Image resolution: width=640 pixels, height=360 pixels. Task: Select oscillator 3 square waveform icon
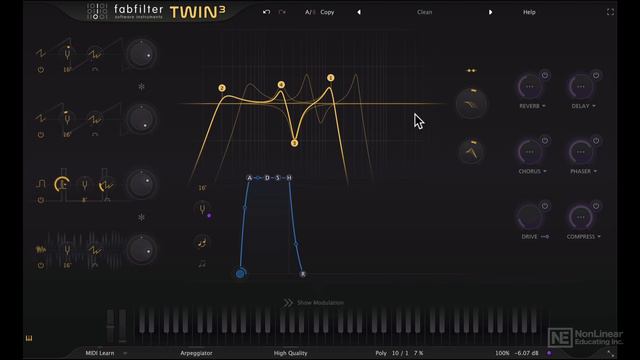click(x=41, y=184)
